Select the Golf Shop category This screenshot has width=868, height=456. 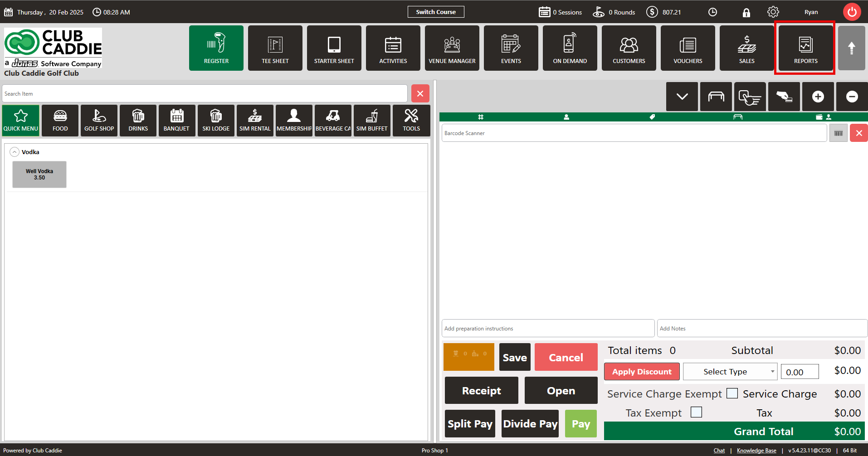tap(99, 121)
